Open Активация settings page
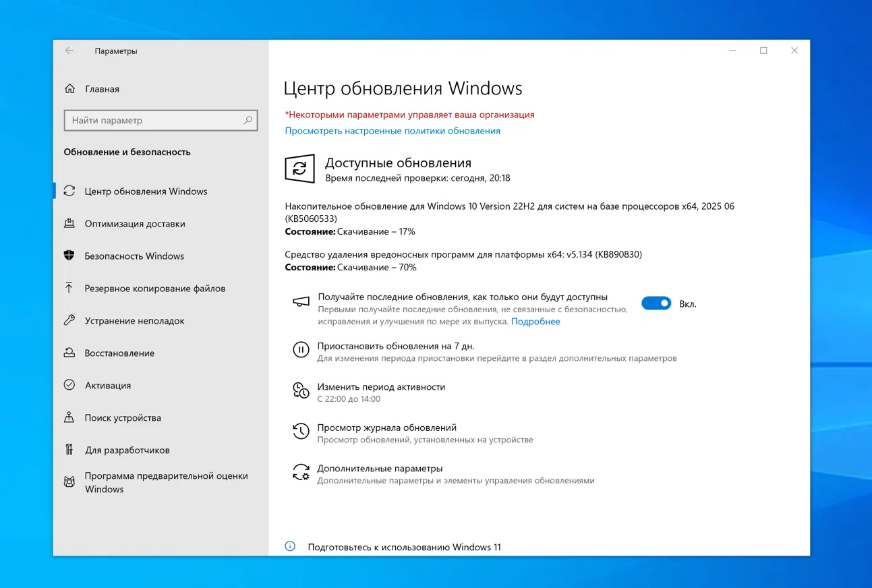The image size is (872, 588). (108, 386)
